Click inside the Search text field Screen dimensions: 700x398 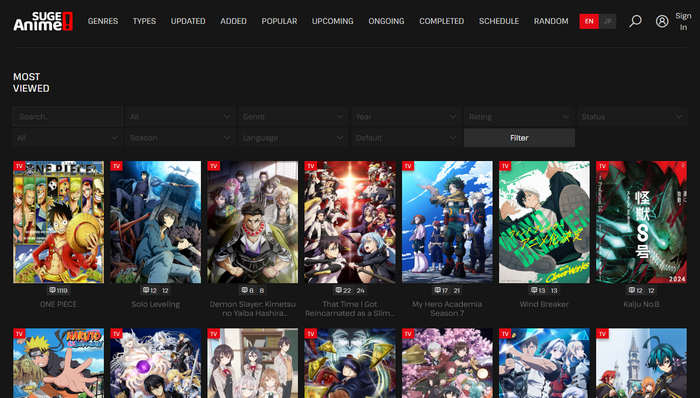(x=67, y=116)
